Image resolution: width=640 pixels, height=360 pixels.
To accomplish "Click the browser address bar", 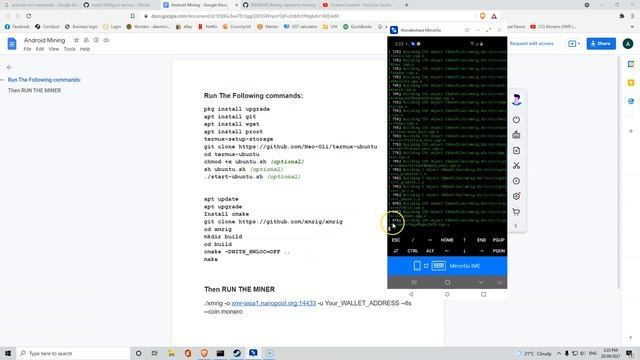I will click(x=310, y=16).
